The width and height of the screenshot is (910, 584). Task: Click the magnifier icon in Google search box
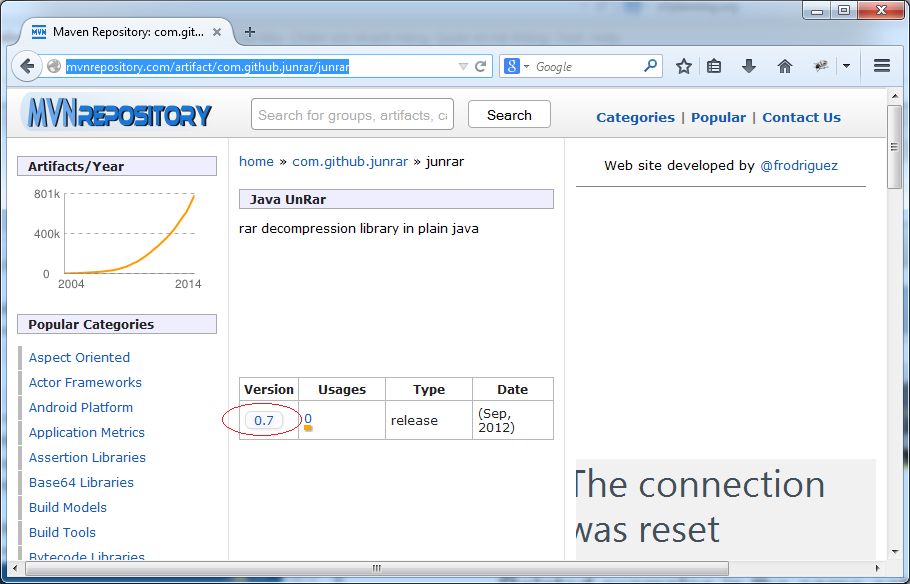651,66
